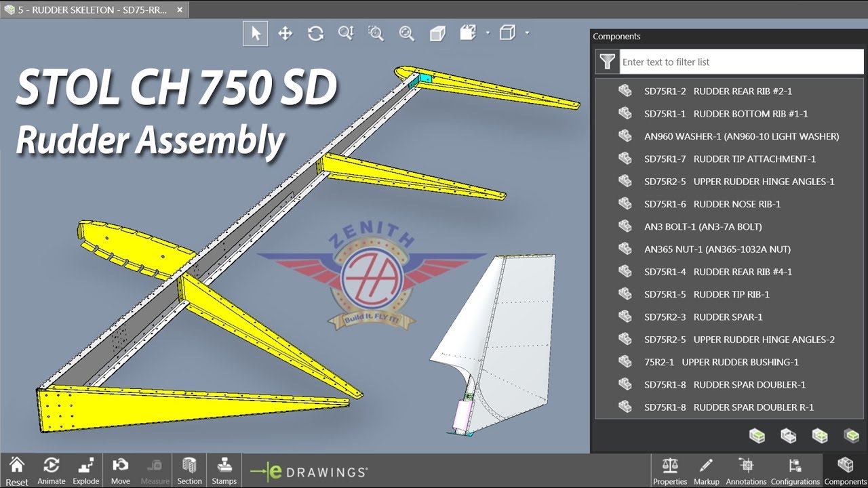Click the part icon beside RUDDER NOSE RIB-1

click(625, 203)
